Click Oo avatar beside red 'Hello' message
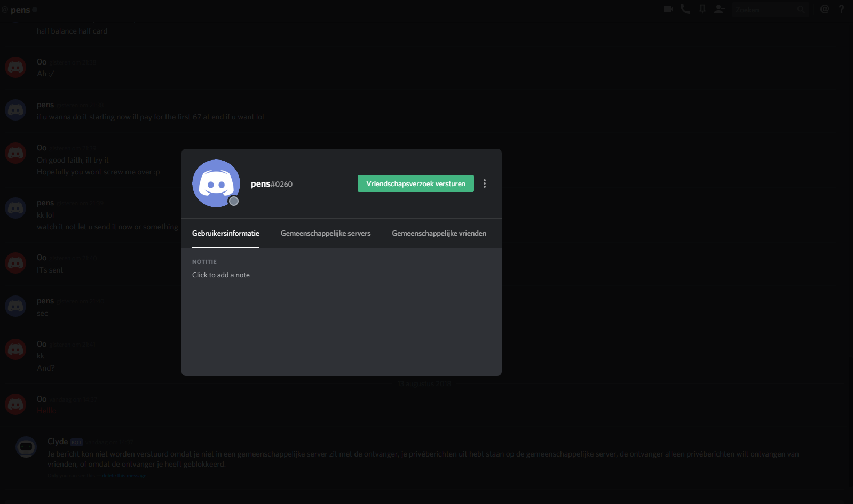The height and width of the screenshot is (504, 853). pyautogui.click(x=15, y=404)
